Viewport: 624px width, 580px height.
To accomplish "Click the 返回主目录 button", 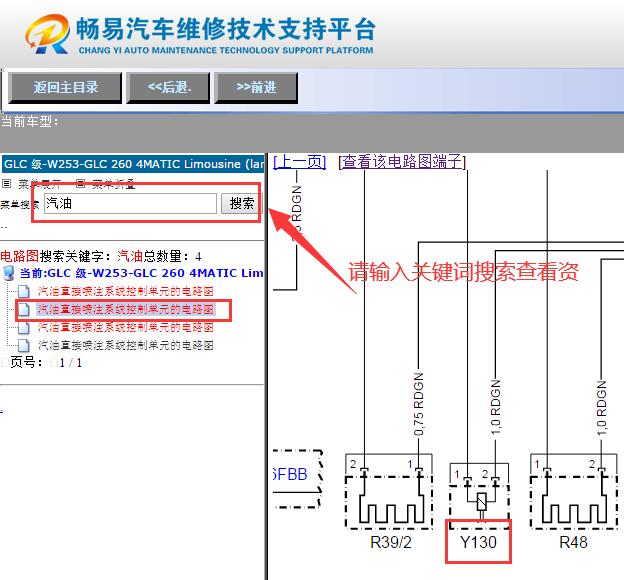I will pos(65,87).
